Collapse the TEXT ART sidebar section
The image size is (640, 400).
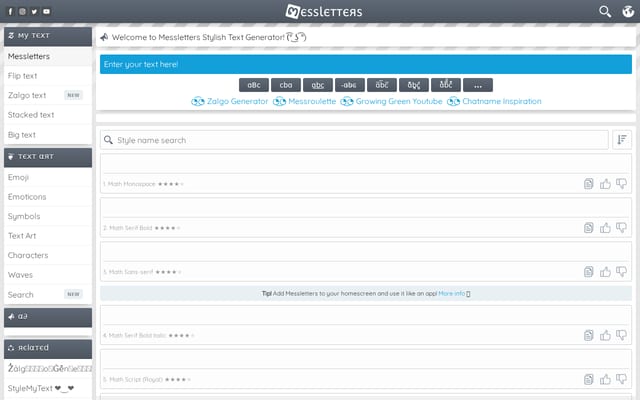pyautogui.click(x=48, y=157)
